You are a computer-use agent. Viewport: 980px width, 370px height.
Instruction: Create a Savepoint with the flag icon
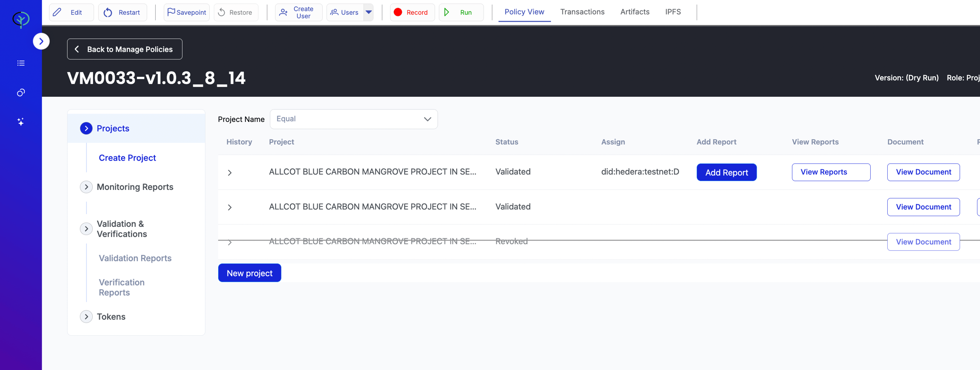[x=186, y=12]
